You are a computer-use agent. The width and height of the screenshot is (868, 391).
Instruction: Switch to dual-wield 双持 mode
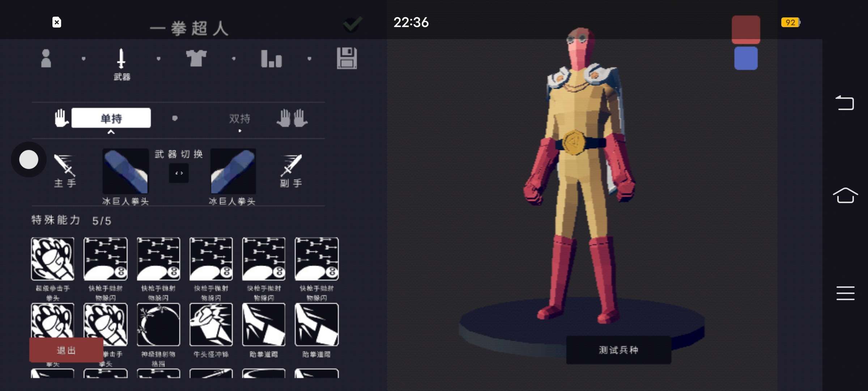click(x=239, y=118)
